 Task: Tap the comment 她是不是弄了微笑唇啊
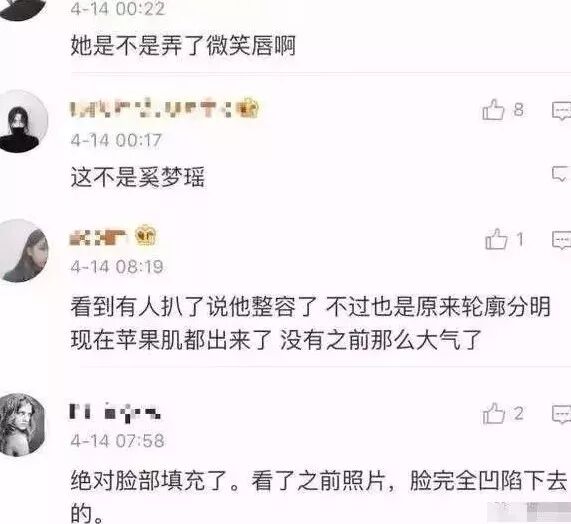(183, 46)
